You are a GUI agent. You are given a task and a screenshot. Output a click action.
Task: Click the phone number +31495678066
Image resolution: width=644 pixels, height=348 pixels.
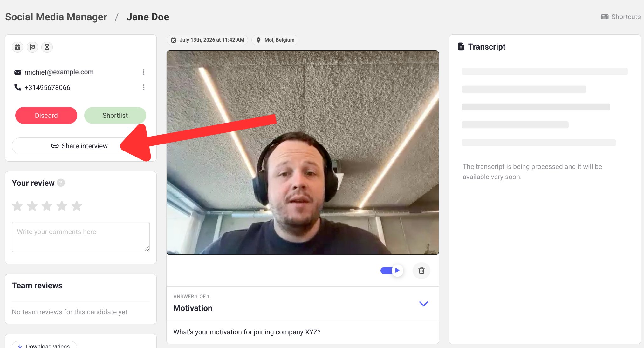[47, 88]
